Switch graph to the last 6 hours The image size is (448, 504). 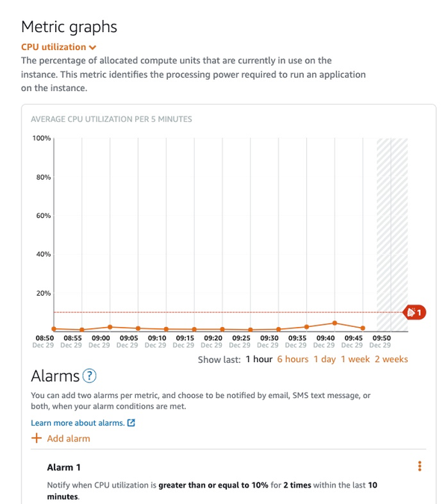(x=292, y=359)
